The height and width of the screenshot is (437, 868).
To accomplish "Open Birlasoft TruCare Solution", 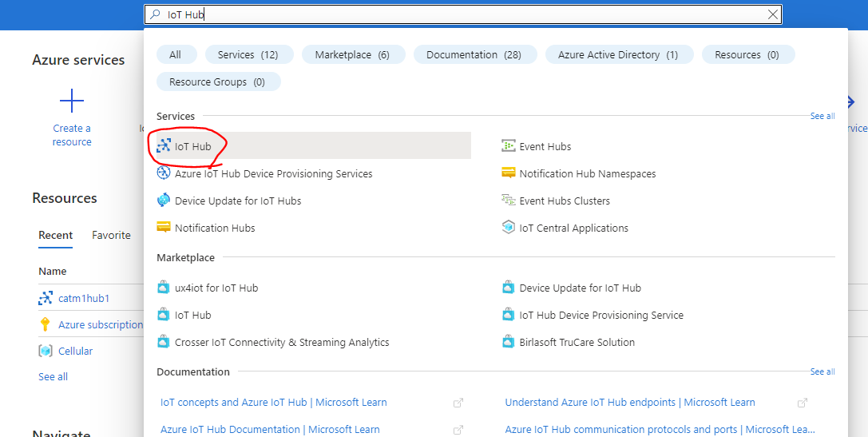I will coord(577,342).
